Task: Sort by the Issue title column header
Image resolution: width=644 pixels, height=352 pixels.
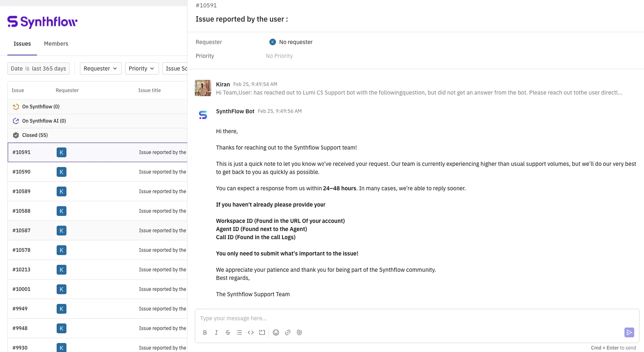Action: point(150,90)
